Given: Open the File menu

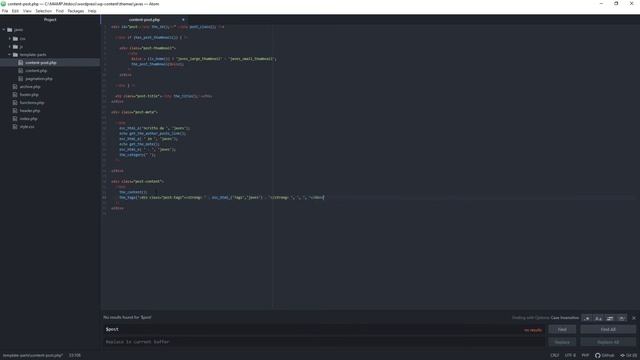Looking at the screenshot, I should pyautogui.click(x=5, y=11).
